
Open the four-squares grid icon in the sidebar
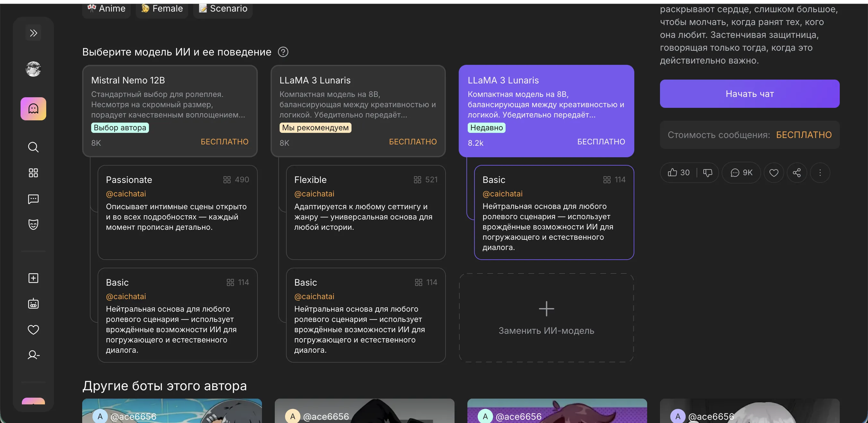[x=33, y=173]
